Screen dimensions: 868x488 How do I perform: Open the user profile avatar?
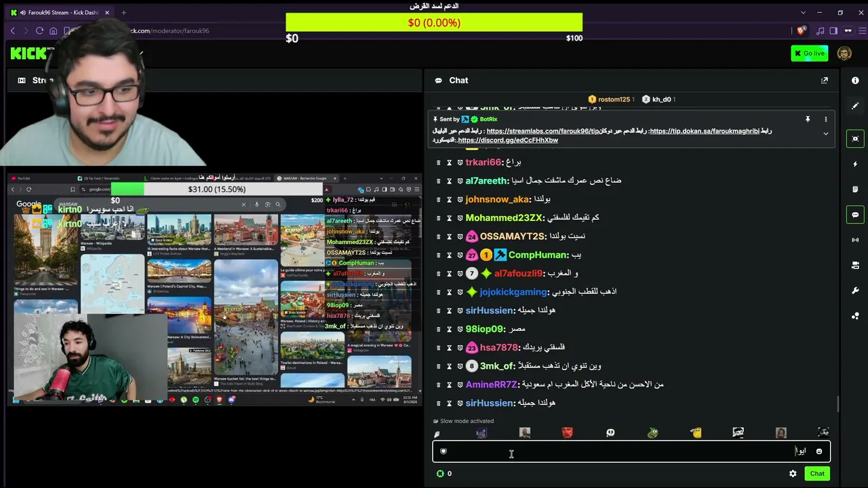[844, 54]
